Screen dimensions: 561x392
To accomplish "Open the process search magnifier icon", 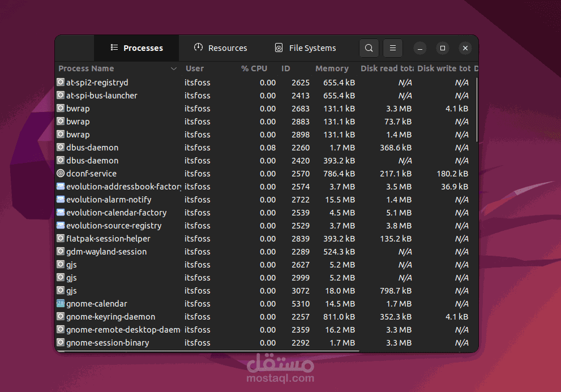I will pos(369,48).
